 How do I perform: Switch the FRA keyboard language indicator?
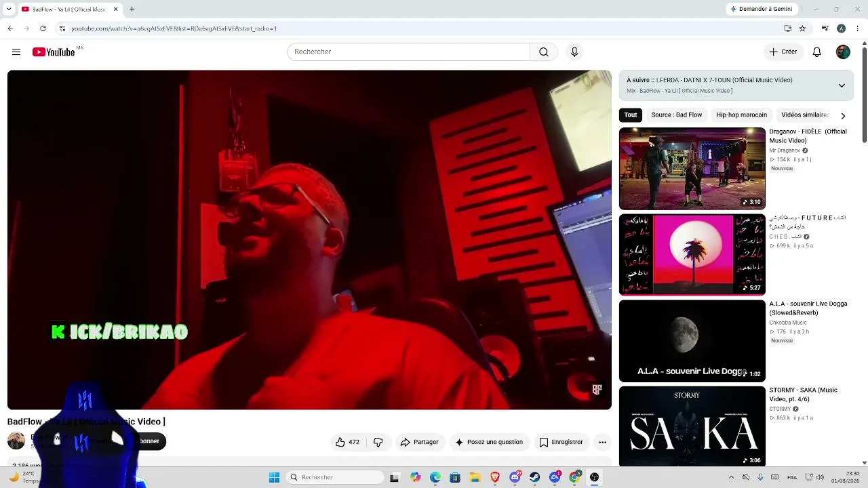pos(792,477)
